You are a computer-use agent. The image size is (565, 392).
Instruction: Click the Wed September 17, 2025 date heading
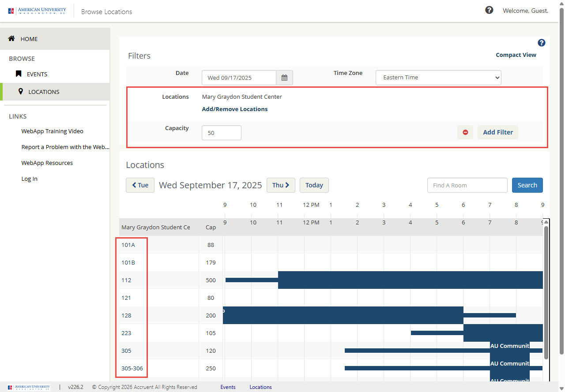point(211,185)
